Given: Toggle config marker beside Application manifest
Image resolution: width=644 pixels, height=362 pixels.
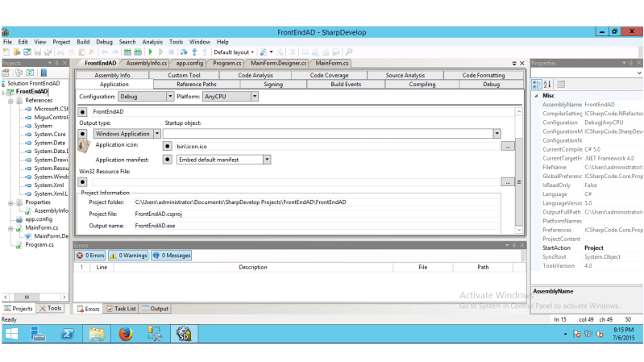Looking at the screenshot, I should click(167, 160).
